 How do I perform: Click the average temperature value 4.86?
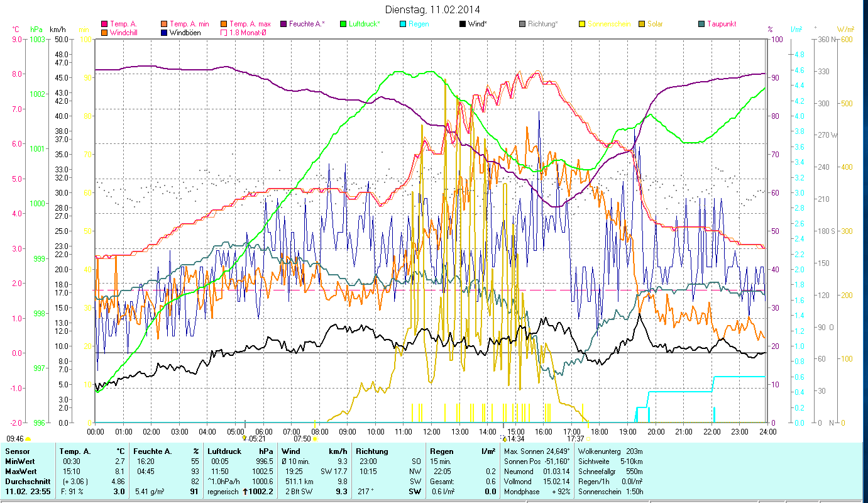[x=119, y=482]
